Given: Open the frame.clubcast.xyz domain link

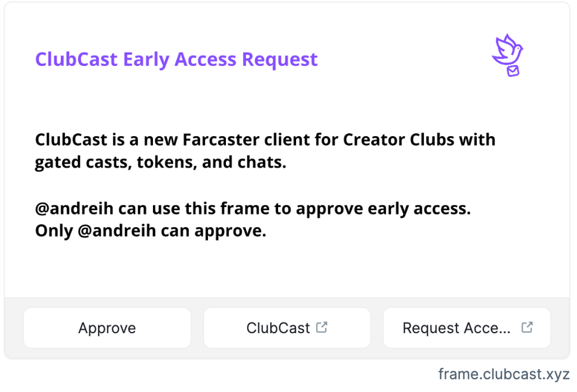Looking at the screenshot, I should coord(504,375).
